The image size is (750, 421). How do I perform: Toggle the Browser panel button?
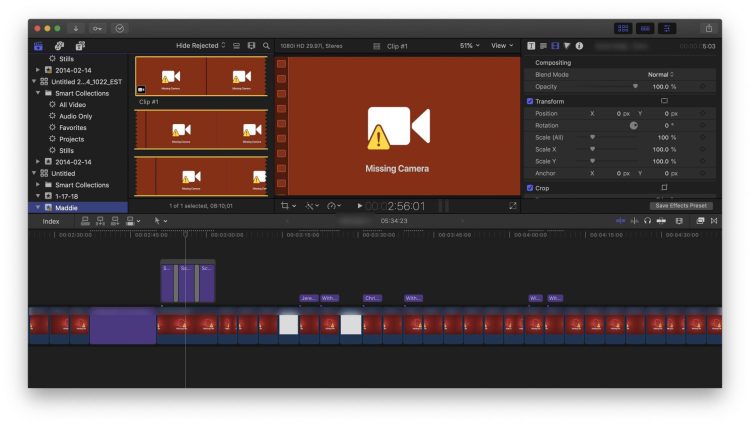pos(623,29)
